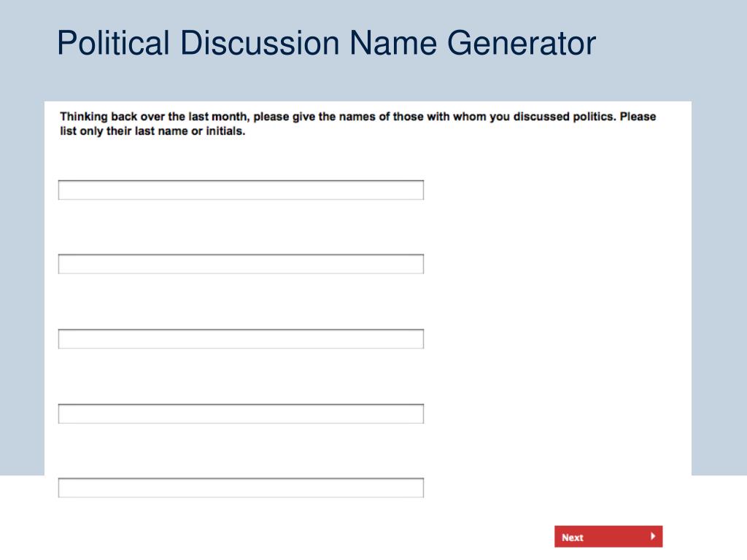Select the second name input box
The width and height of the screenshot is (747, 560).
(241, 264)
